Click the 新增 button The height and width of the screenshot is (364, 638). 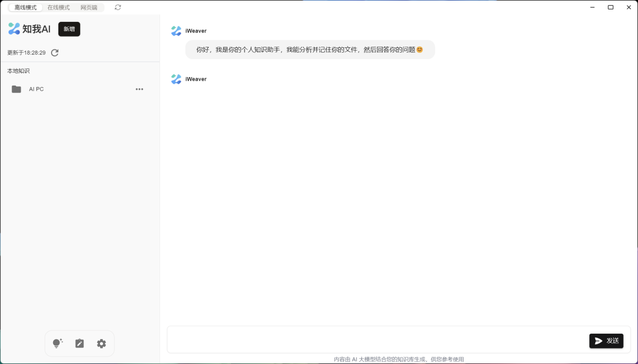pos(69,29)
